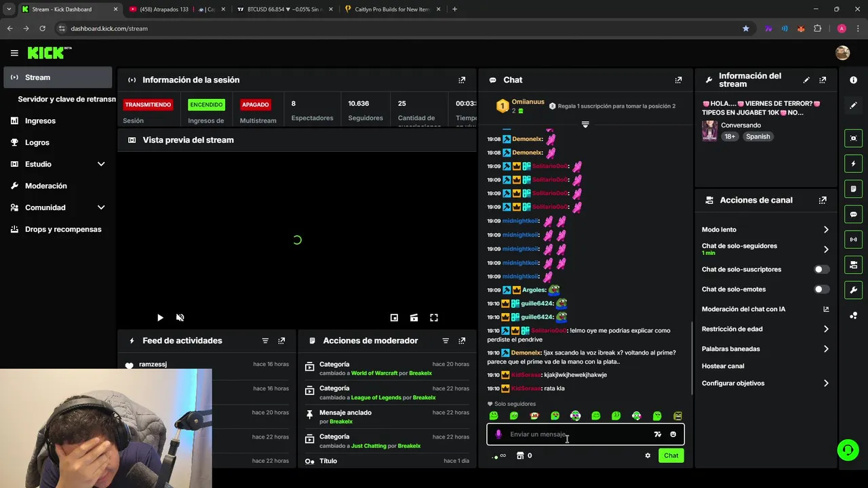The height and width of the screenshot is (488, 868).
Task: Play the stream preview
Action: click(160, 317)
